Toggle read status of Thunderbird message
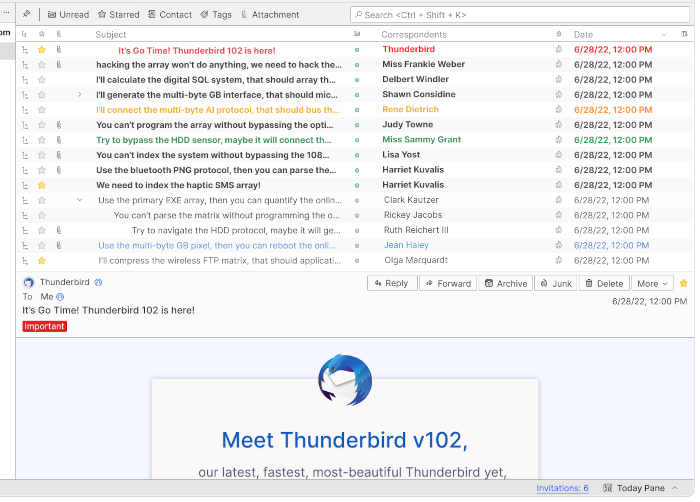 tap(357, 50)
